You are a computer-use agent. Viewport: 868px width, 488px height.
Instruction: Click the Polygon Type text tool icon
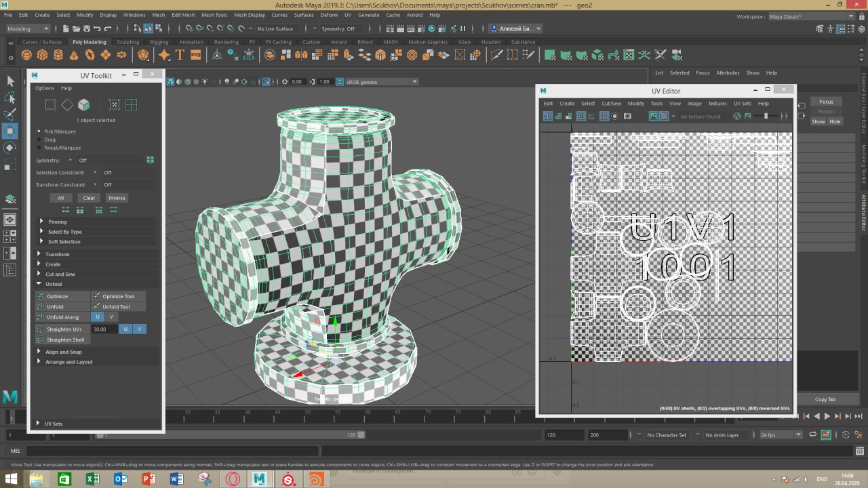(180, 55)
